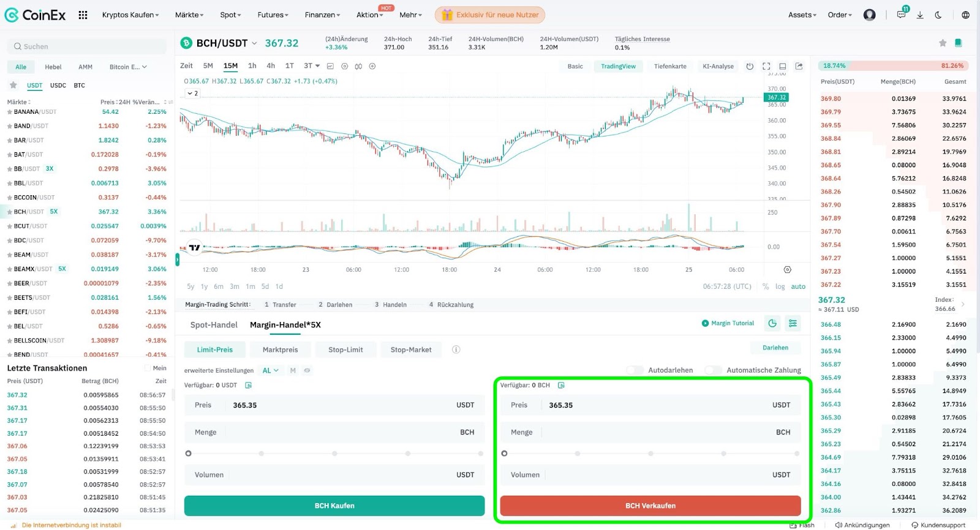Expand the BCH/USDT pair selector
Image resolution: width=980 pixels, height=530 pixels.
click(254, 43)
